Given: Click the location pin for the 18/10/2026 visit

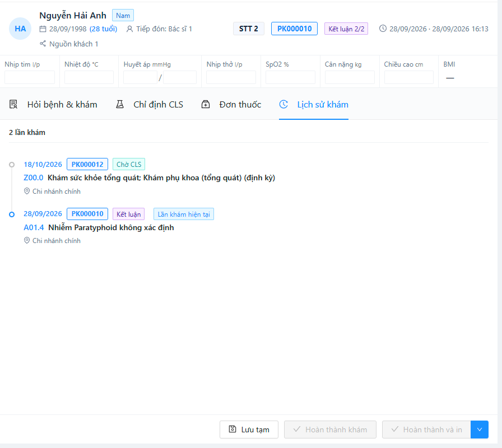Looking at the screenshot, I should [27, 191].
